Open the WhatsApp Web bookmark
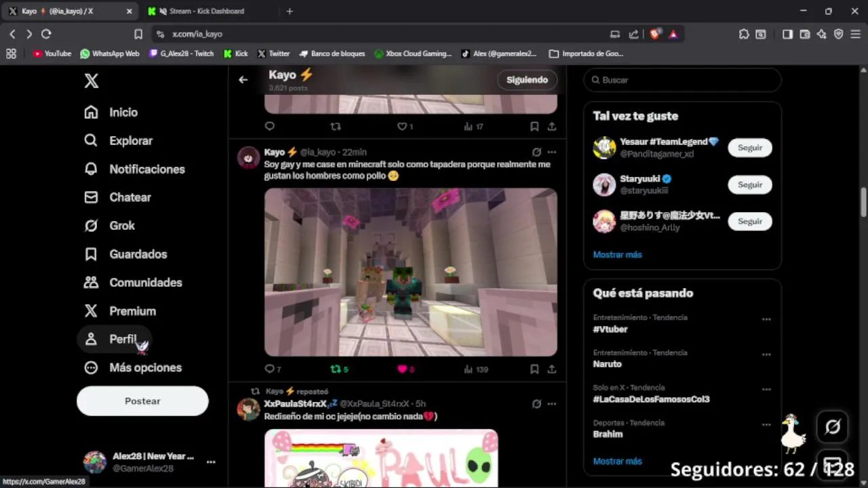The height and width of the screenshot is (488, 868). tap(110, 54)
